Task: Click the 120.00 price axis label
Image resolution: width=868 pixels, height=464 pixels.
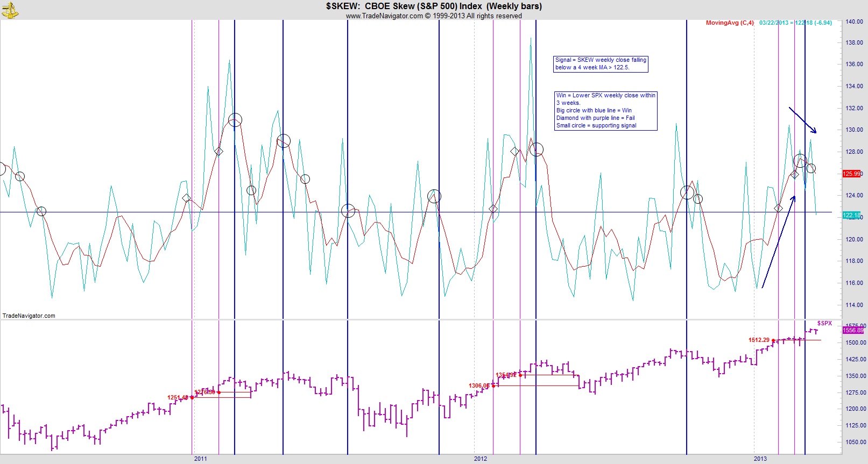Action: click(855, 239)
